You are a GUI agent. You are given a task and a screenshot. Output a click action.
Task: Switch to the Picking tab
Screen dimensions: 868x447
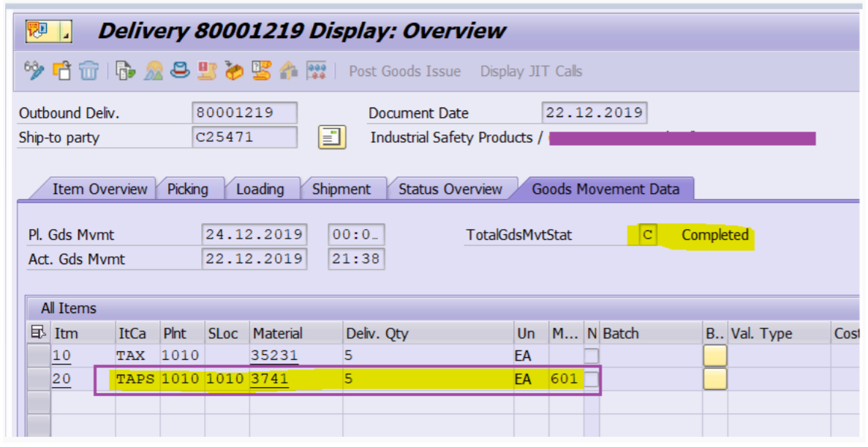point(188,189)
